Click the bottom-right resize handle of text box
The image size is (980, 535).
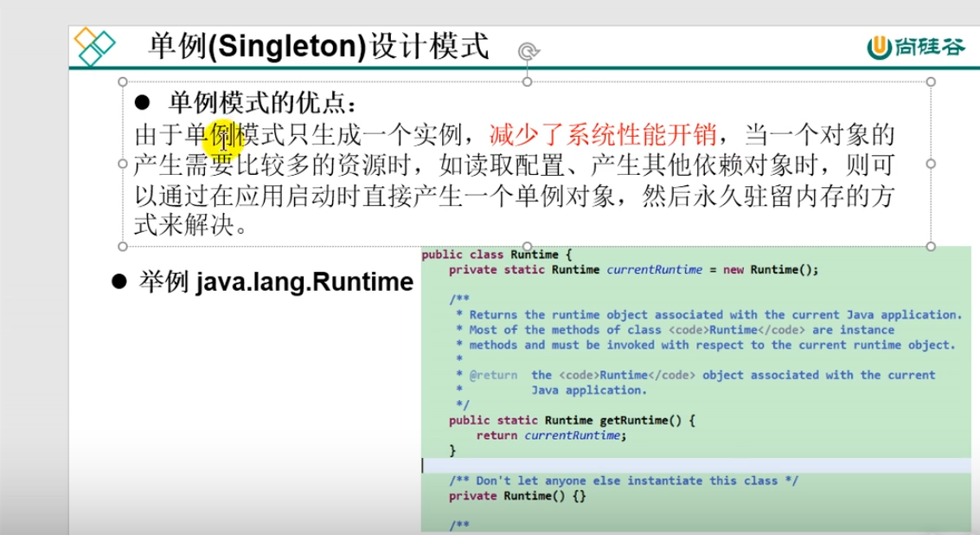click(x=931, y=246)
